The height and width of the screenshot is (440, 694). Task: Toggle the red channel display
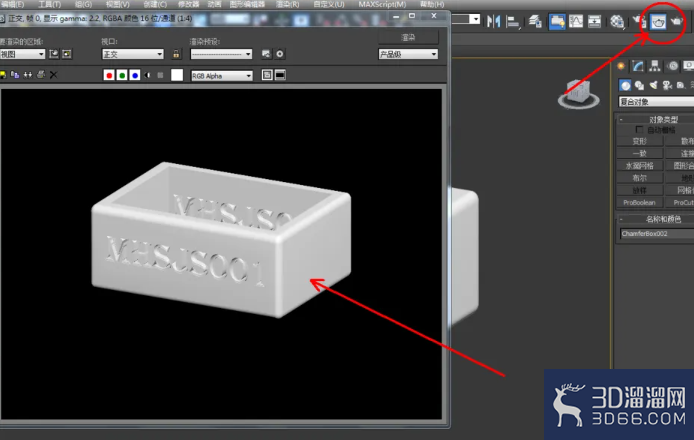click(109, 75)
